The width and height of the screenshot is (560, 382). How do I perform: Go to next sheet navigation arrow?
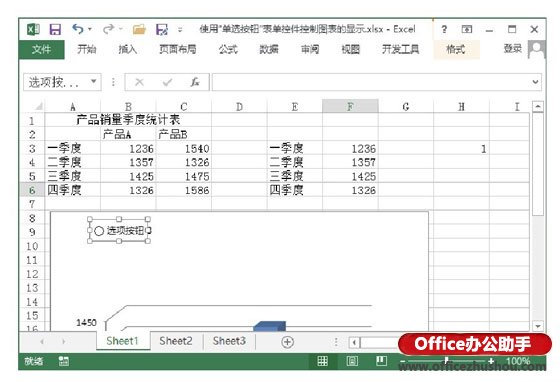(x=64, y=342)
